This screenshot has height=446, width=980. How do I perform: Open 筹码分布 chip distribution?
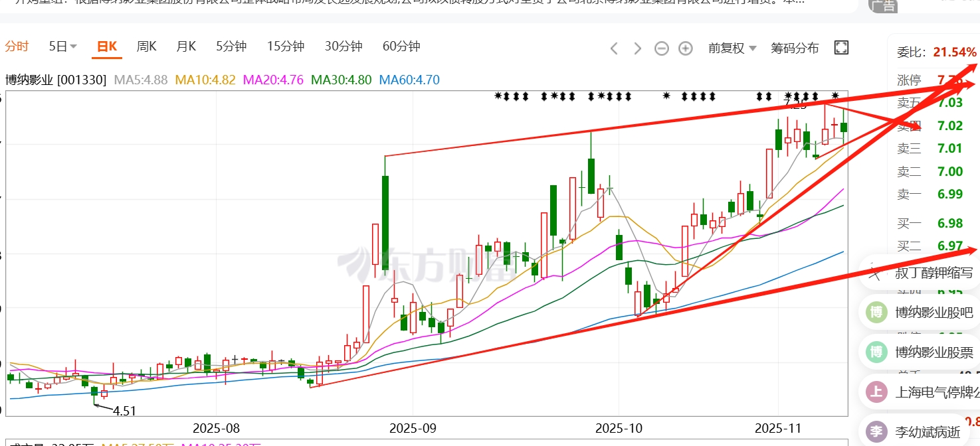pos(795,48)
